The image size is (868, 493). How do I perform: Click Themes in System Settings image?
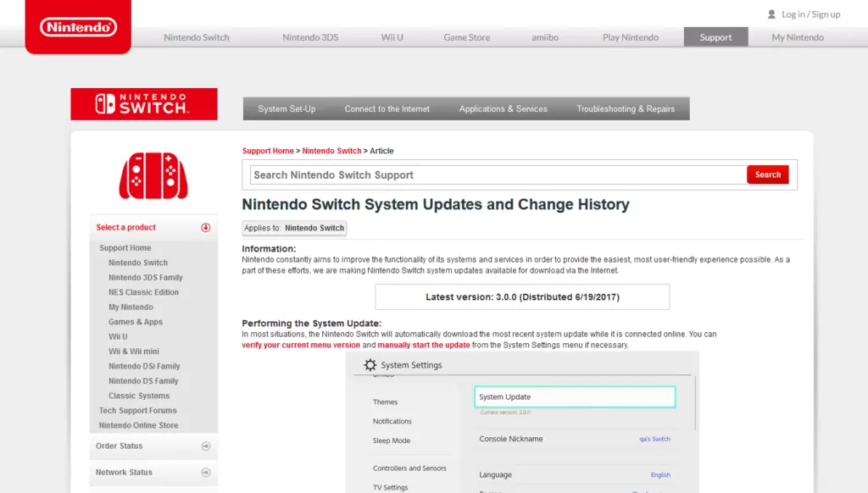386,402
